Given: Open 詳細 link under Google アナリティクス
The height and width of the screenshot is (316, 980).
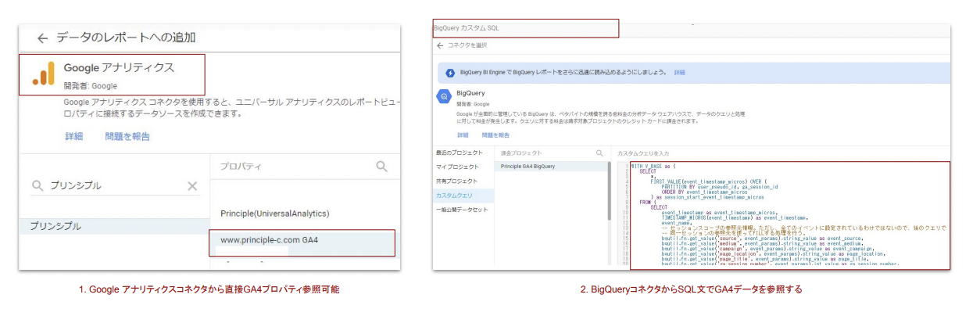Looking at the screenshot, I should (x=74, y=136).
